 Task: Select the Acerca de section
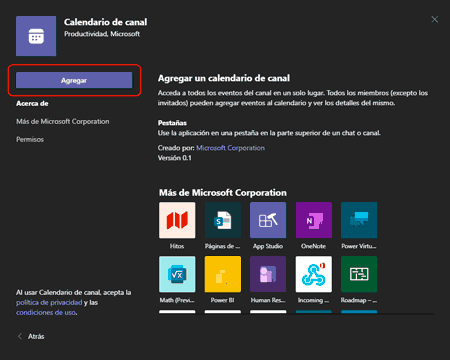point(32,104)
